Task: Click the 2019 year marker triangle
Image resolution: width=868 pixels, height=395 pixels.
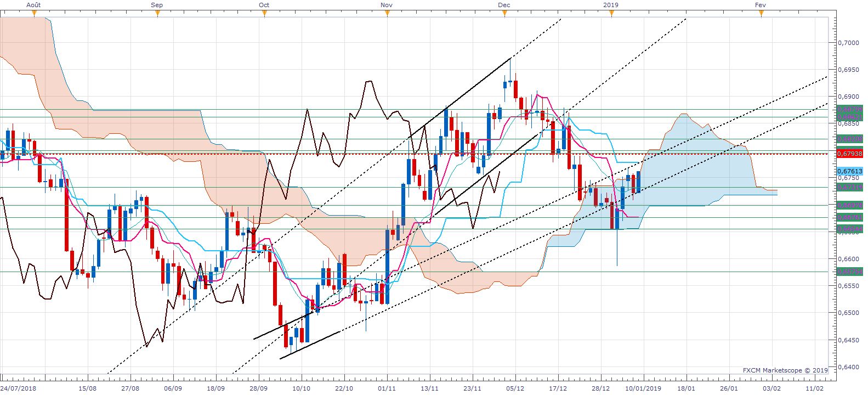Action: click(x=612, y=13)
